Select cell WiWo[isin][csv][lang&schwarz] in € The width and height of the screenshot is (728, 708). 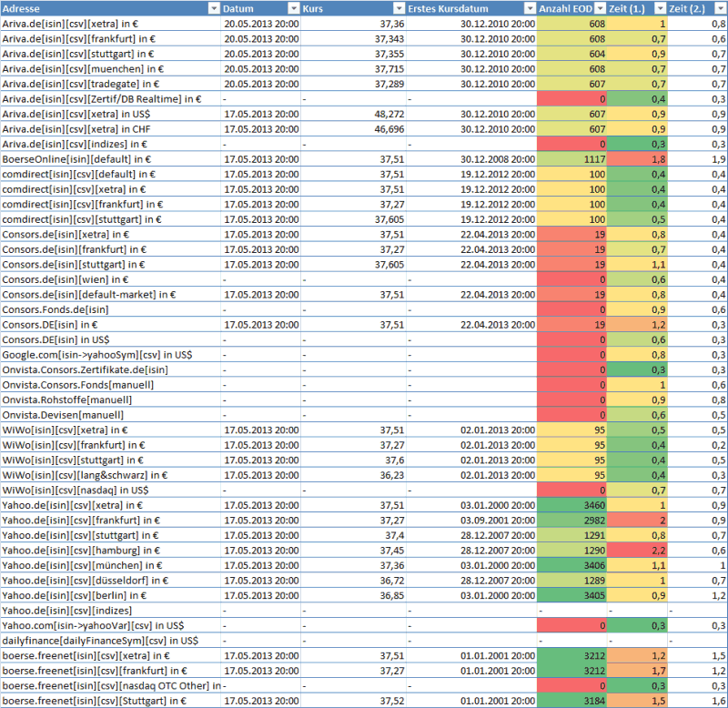point(110,475)
